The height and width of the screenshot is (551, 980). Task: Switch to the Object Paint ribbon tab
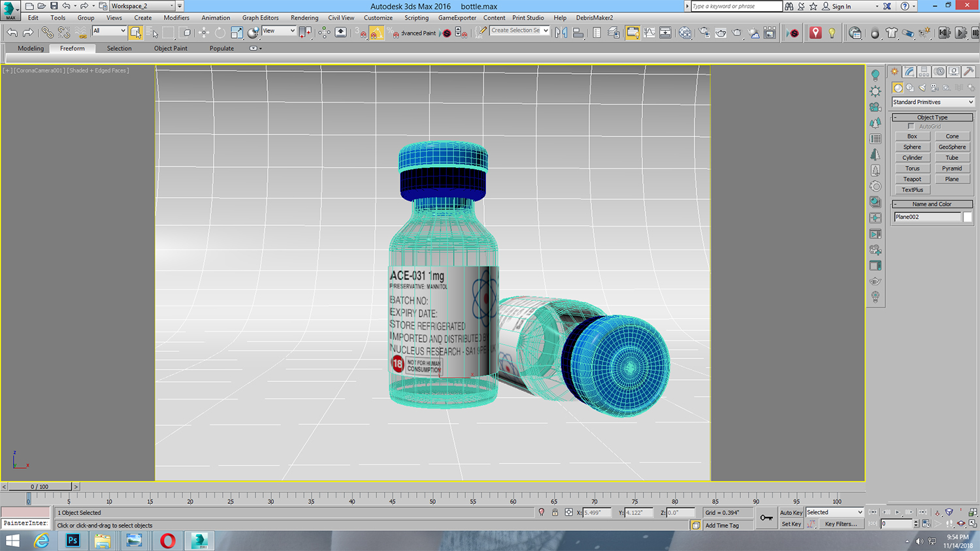(x=171, y=48)
